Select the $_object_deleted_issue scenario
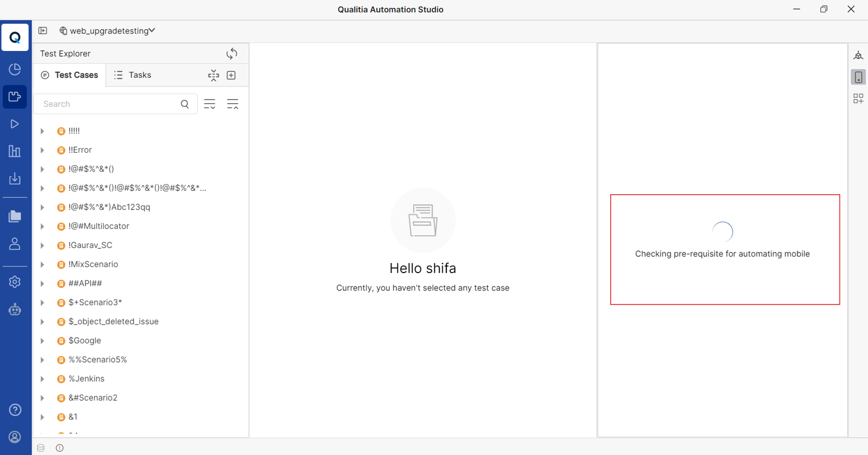Image resolution: width=868 pixels, height=455 pixels. 114,321
